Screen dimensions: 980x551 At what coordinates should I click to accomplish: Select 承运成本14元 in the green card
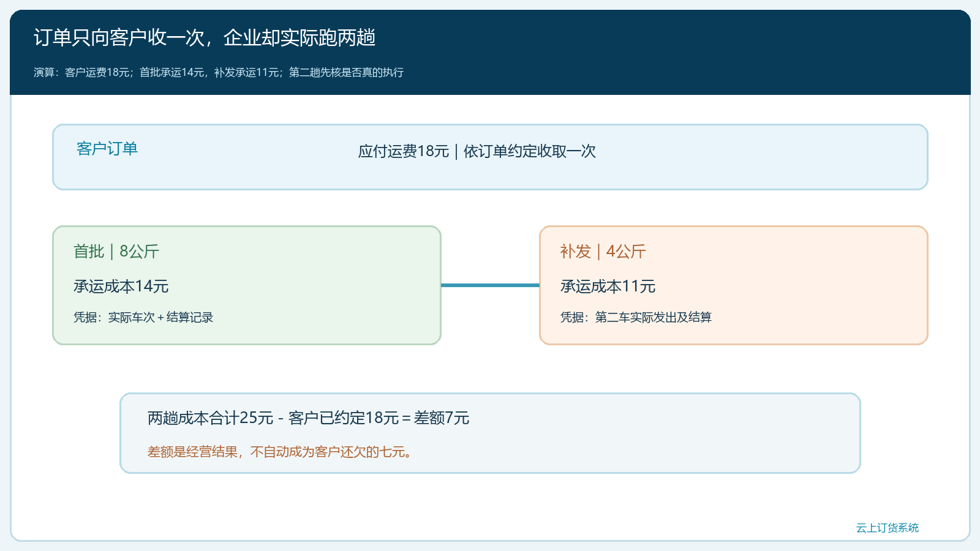[x=121, y=286]
